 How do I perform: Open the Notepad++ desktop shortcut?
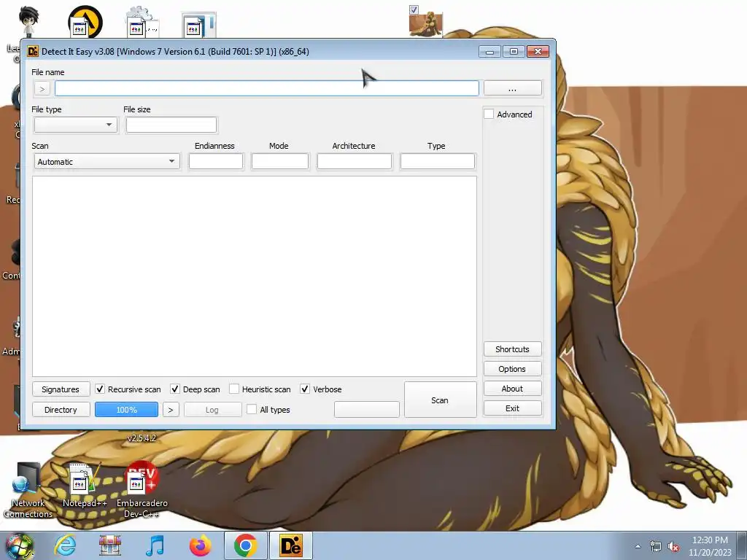point(85,486)
